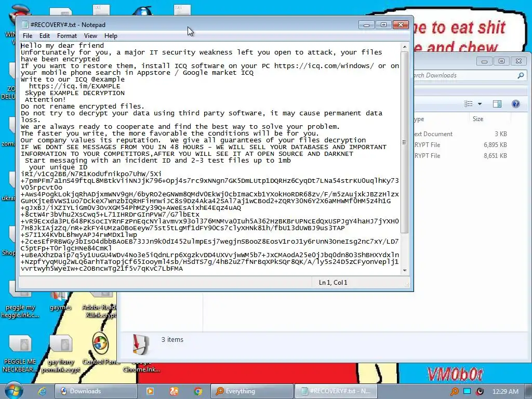Click 'Skype EXAMPLE DECRYPTION' line

(x=75, y=93)
